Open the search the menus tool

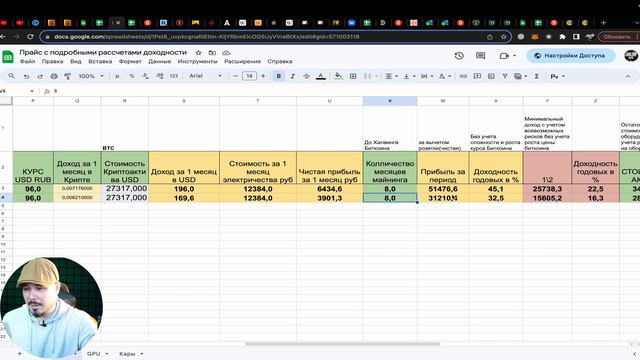pyautogui.click(x=11, y=76)
